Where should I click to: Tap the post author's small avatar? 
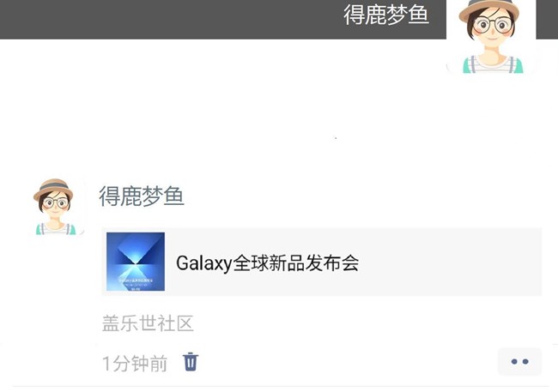click(55, 207)
